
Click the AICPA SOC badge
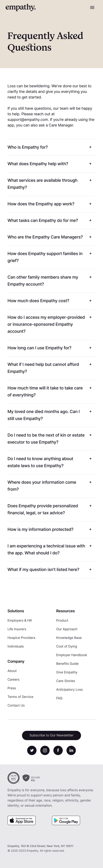click(13, 778)
